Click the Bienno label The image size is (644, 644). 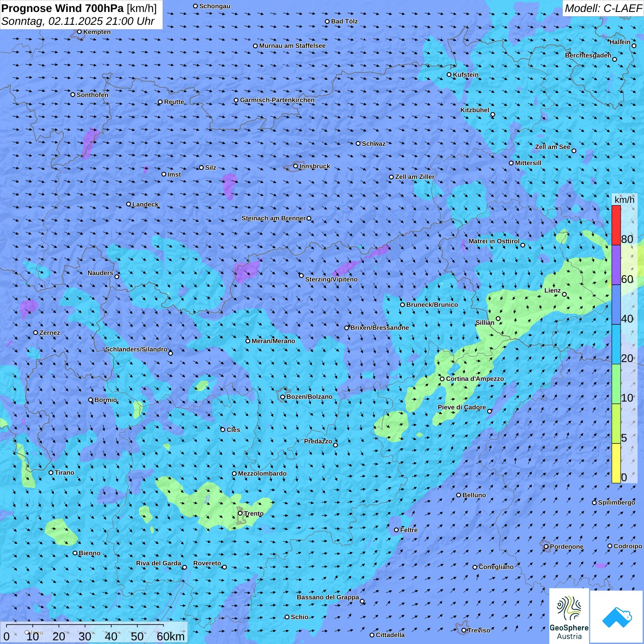click(90, 553)
